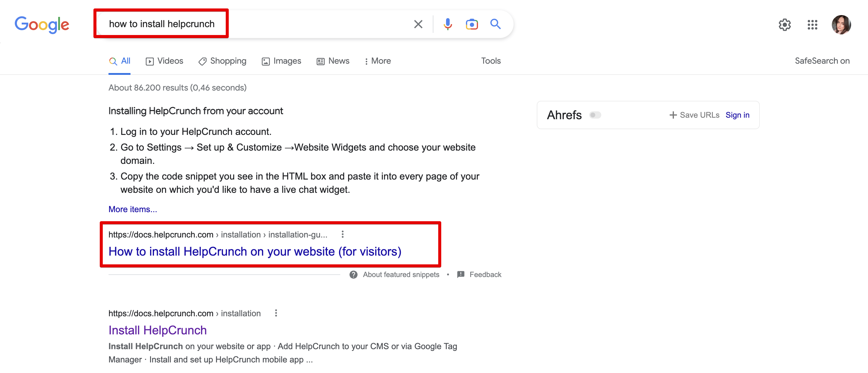
Task: Click the Feedback text link
Action: click(x=485, y=275)
